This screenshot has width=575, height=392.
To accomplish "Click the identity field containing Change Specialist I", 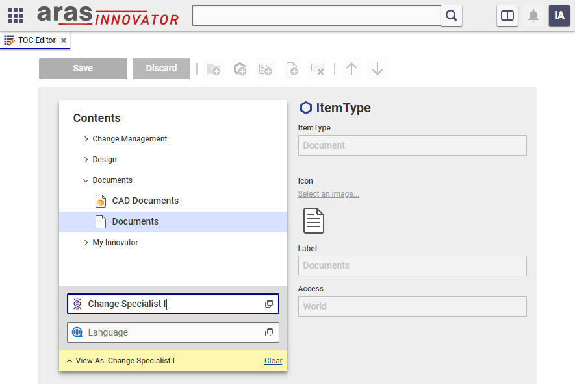I will coord(173,304).
